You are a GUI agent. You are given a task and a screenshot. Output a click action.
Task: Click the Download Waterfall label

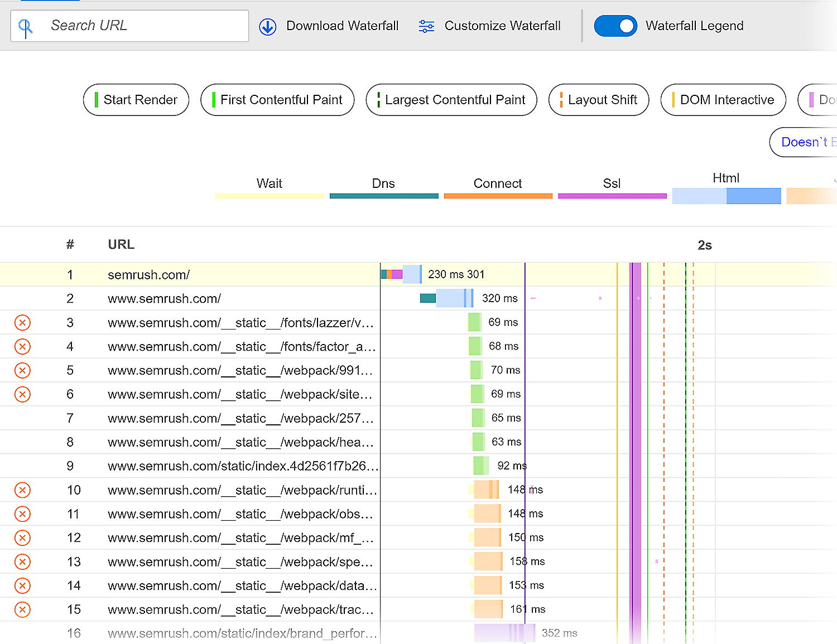click(x=343, y=26)
